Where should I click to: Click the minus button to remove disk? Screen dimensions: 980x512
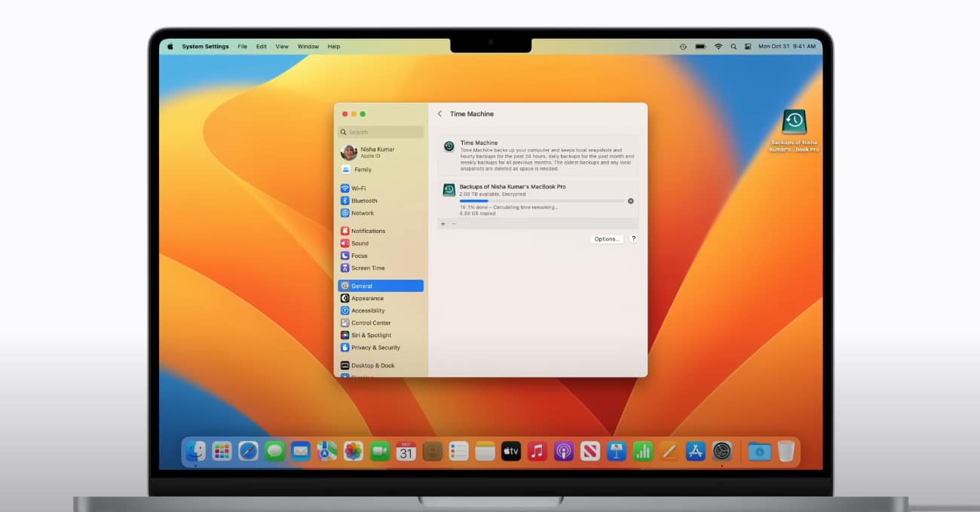(453, 224)
